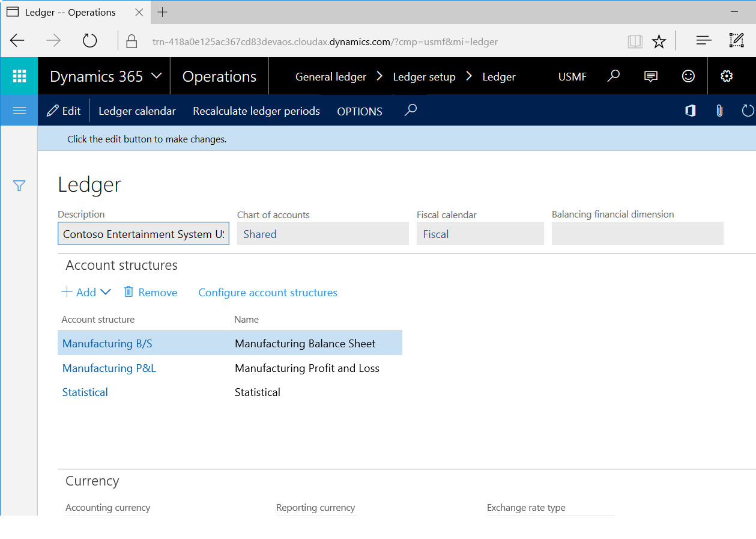Image resolution: width=756 pixels, height=539 pixels.
Task: Sort by Account structure column header
Action: (x=98, y=320)
